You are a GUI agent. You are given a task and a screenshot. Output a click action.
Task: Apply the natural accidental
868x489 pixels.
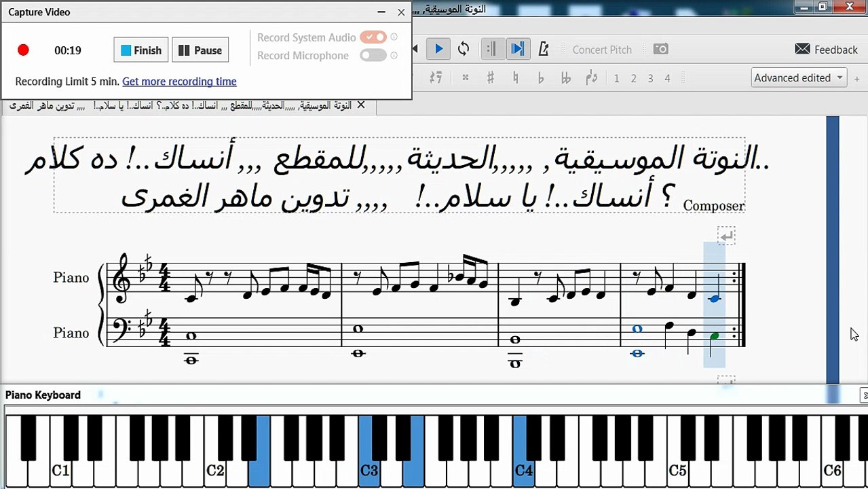(516, 78)
